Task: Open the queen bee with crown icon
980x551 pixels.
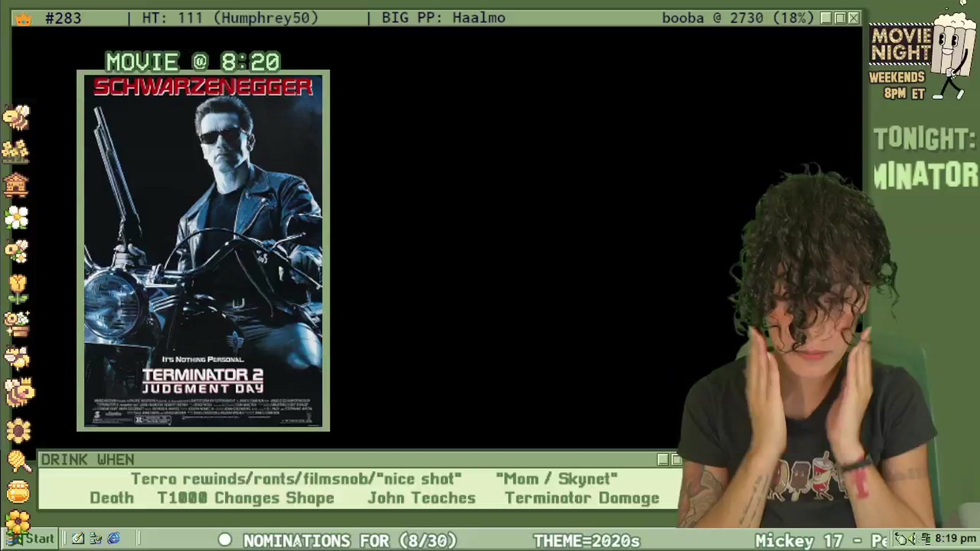Action: (x=19, y=392)
